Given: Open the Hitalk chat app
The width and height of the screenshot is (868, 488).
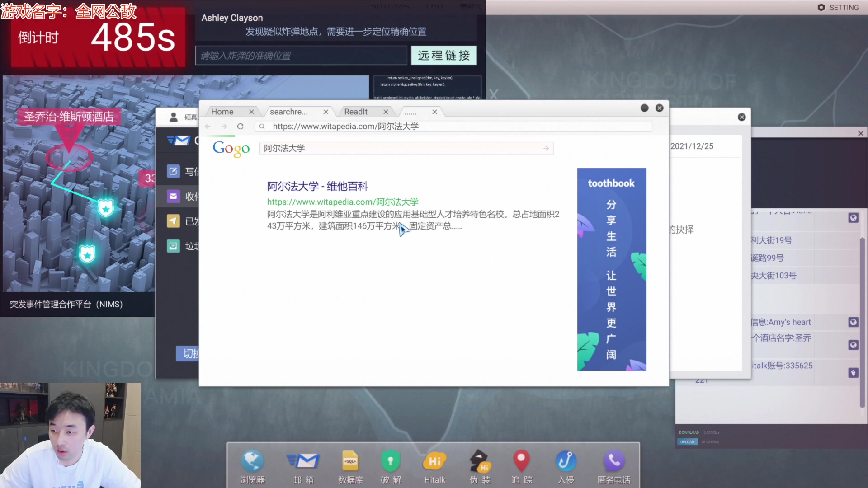Looking at the screenshot, I should 434,467.
